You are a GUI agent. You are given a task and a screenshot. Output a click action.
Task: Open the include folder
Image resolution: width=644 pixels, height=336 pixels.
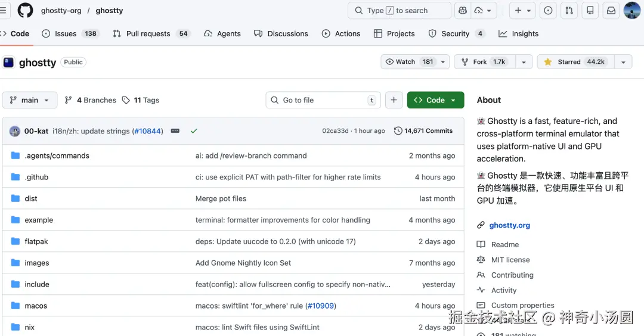point(37,284)
